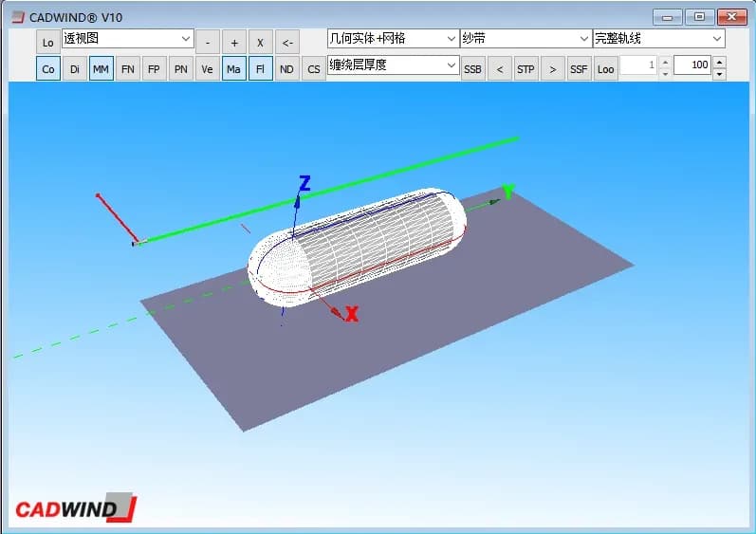The image size is (756, 534).
Task: Click the Lo toolbar button
Action: point(48,43)
